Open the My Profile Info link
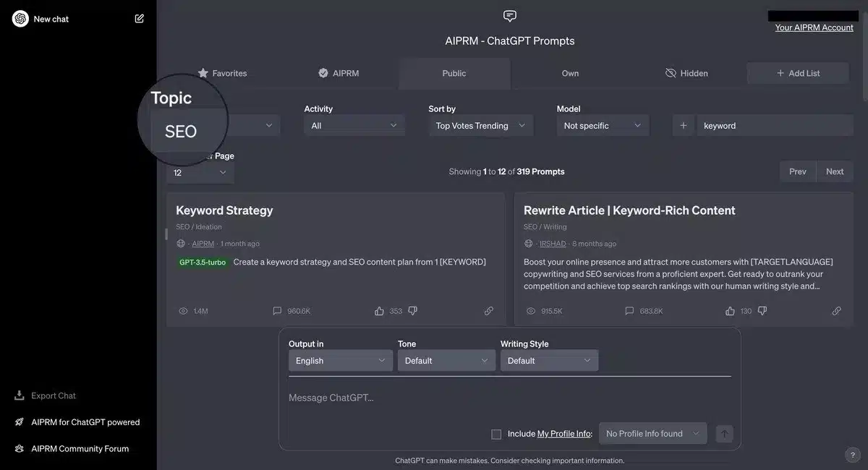The image size is (868, 470). pyautogui.click(x=564, y=434)
